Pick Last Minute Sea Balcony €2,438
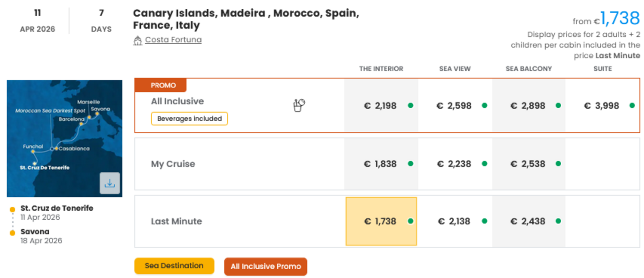644x278 pixels. [528, 221]
